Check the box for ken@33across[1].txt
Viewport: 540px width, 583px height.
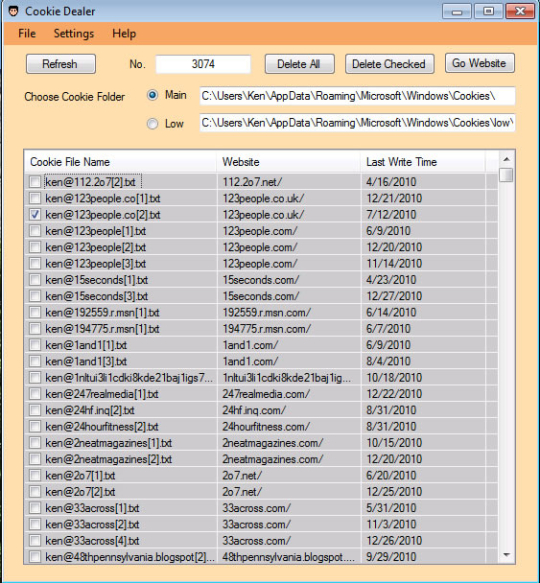click(x=35, y=508)
